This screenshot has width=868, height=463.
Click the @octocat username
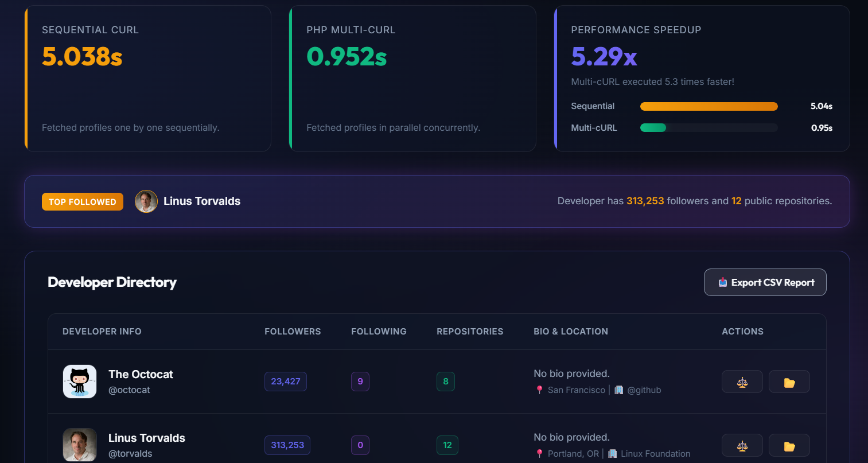pyautogui.click(x=129, y=390)
